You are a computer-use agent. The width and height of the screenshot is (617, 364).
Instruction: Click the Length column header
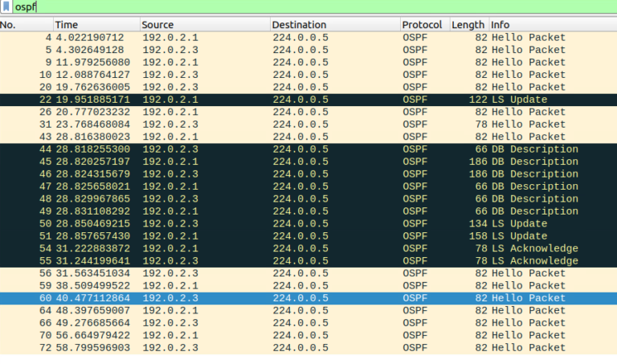pos(467,25)
